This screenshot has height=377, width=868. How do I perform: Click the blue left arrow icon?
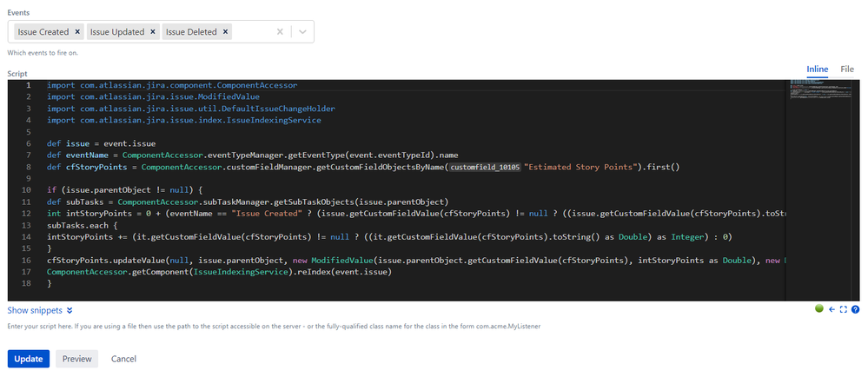click(x=832, y=309)
